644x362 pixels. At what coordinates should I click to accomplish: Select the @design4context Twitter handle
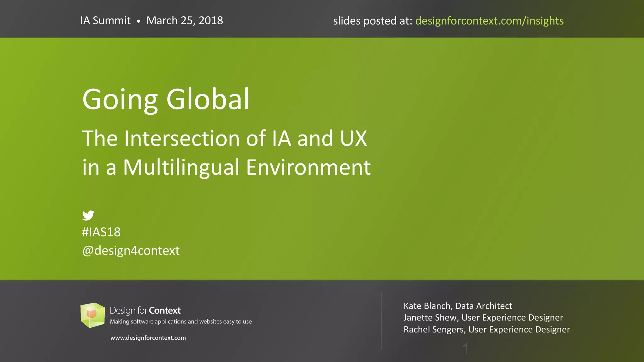pyautogui.click(x=131, y=251)
